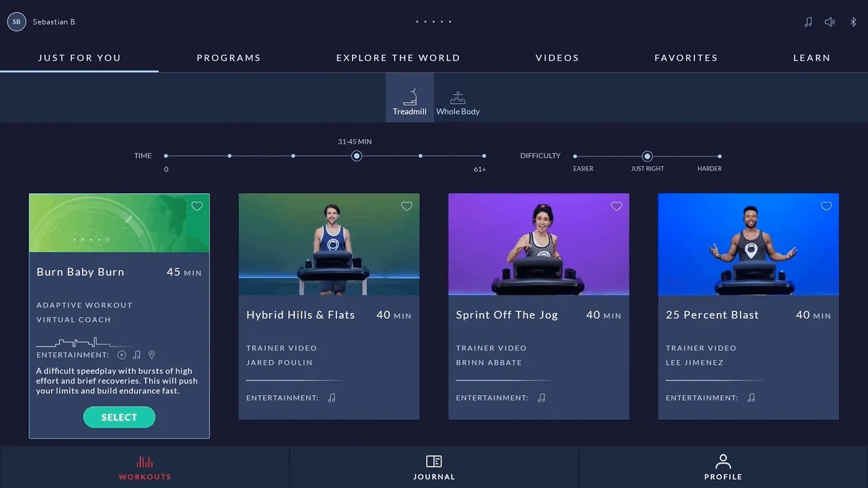The width and height of the screenshot is (868, 488).
Task: Click the volume speaker icon
Action: pos(829,22)
